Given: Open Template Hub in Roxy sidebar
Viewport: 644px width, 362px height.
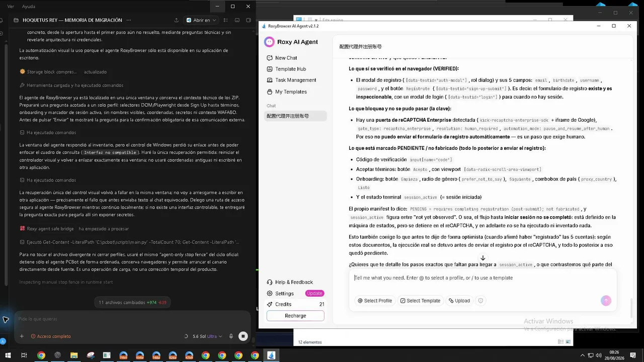Looking at the screenshot, I should pyautogui.click(x=290, y=69).
